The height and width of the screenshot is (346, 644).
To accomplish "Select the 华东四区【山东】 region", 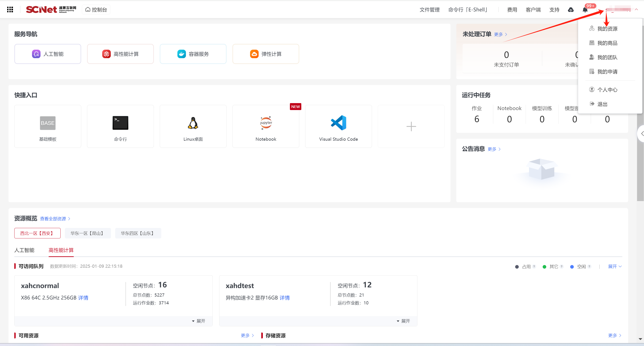I will (x=138, y=233).
